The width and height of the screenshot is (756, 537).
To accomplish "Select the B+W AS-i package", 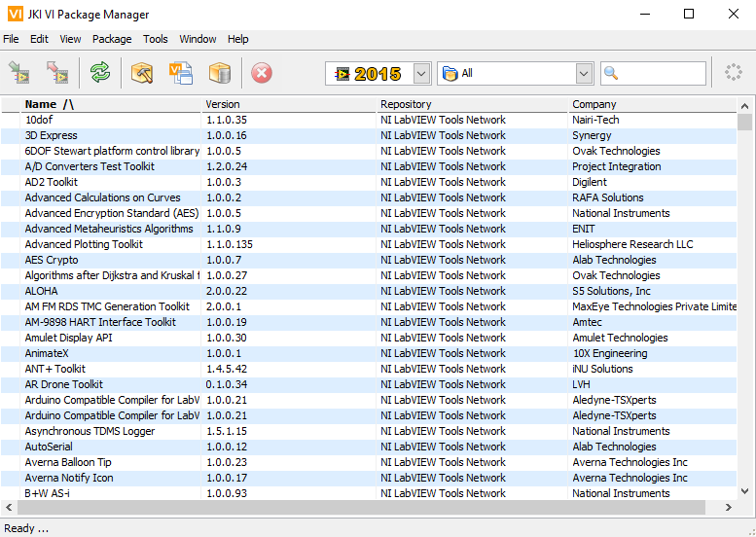I will pos(369,493).
